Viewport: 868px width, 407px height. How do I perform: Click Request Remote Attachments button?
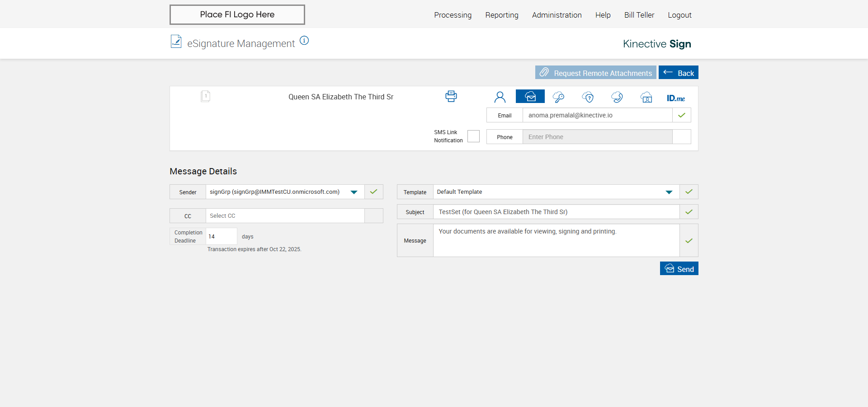pos(595,73)
